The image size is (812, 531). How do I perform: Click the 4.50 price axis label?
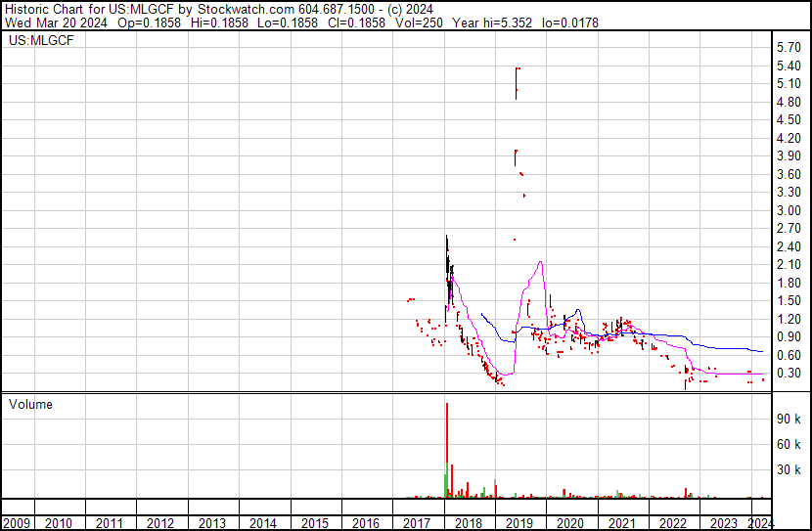coord(789,120)
